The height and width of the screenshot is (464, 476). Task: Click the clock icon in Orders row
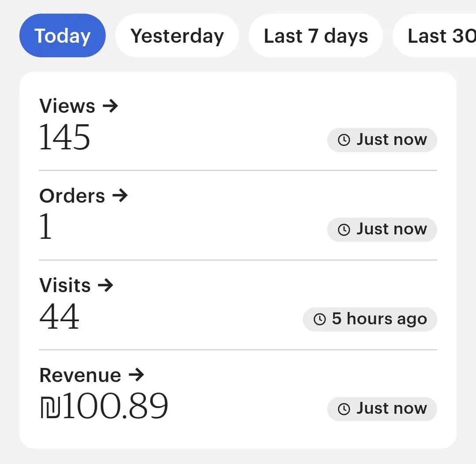coord(344,230)
